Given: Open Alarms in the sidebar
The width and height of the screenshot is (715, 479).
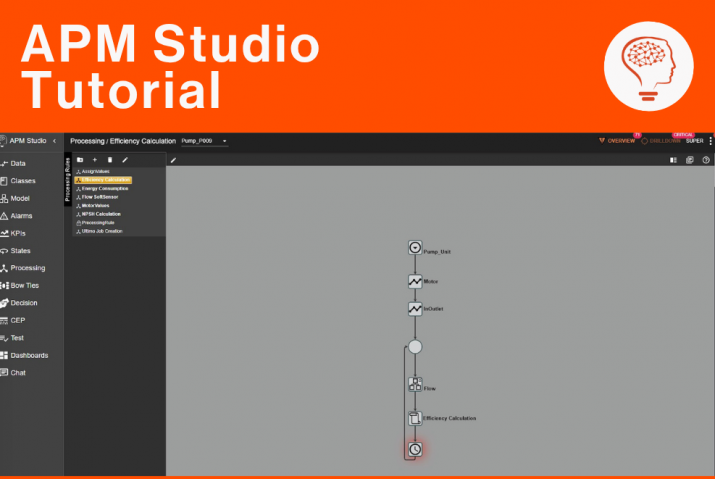Looking at the screenshot, I should click(x=22, y=215).
